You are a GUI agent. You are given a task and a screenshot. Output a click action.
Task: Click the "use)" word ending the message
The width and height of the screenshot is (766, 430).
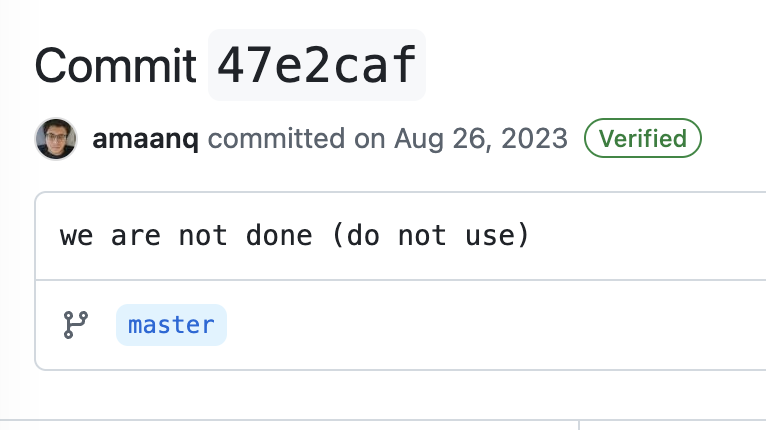503,237
